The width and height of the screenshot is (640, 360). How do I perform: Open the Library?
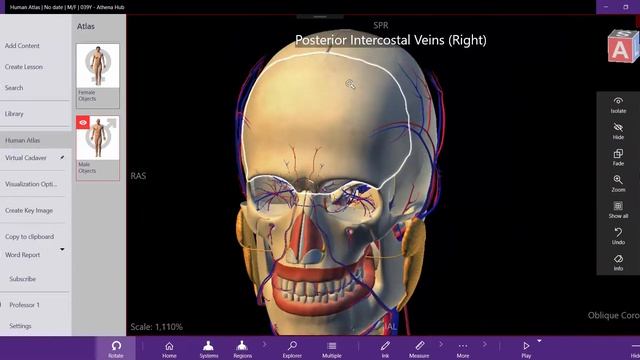coord(14,114)
